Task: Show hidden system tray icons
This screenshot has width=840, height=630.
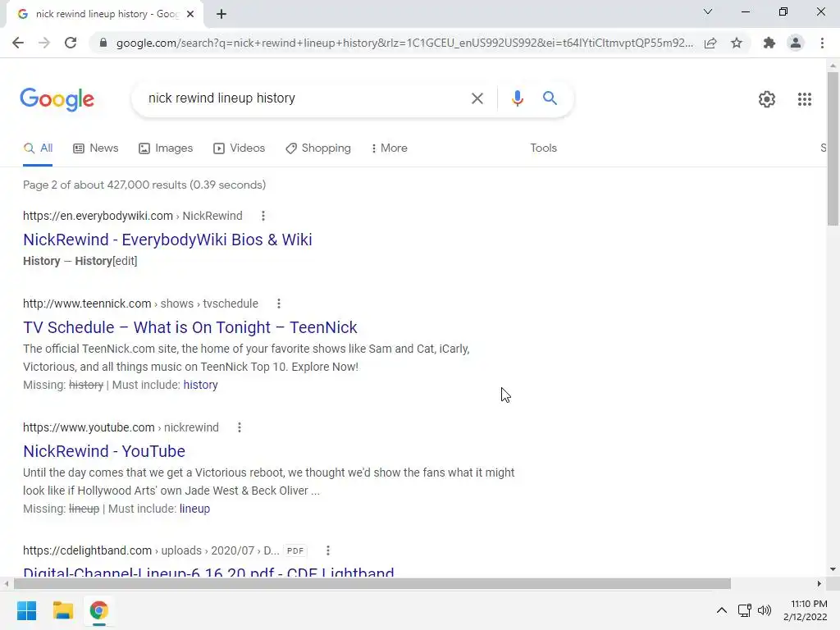Action: [722, 610]
